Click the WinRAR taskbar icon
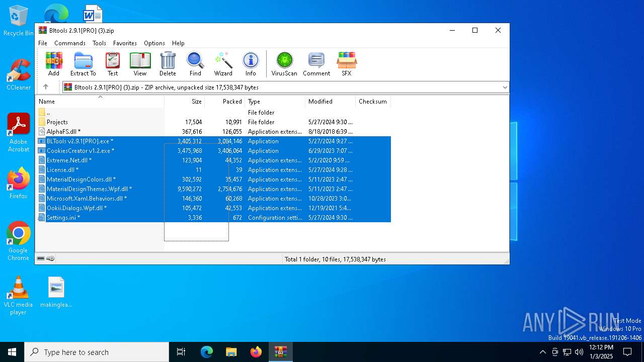This screenshot has height=362, width=644. 281,352
